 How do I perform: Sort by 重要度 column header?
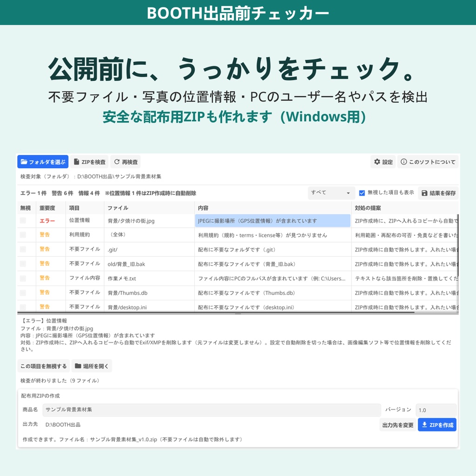click(51, 208)
